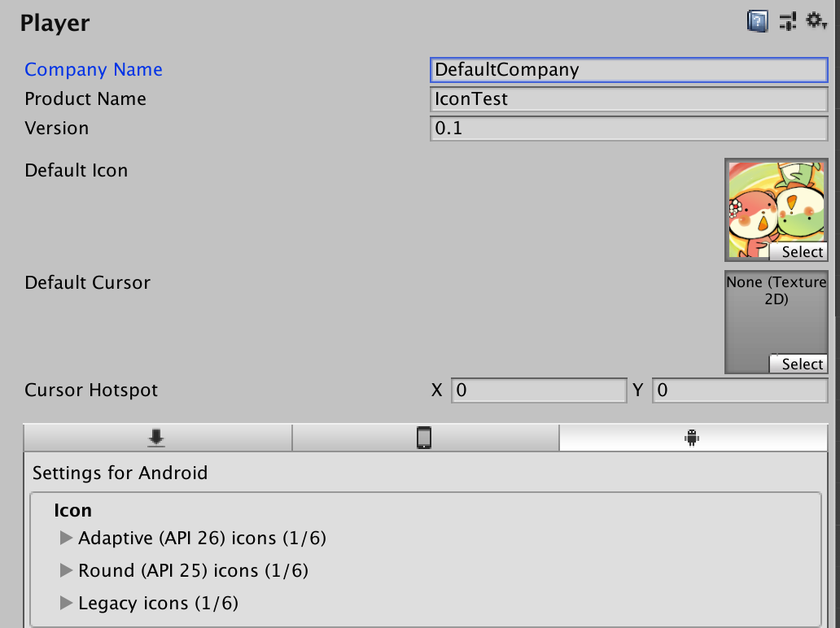Viewport: 840px width, 628px height.
Task: Open the Player settings help reference
Action: pos(755,20)
